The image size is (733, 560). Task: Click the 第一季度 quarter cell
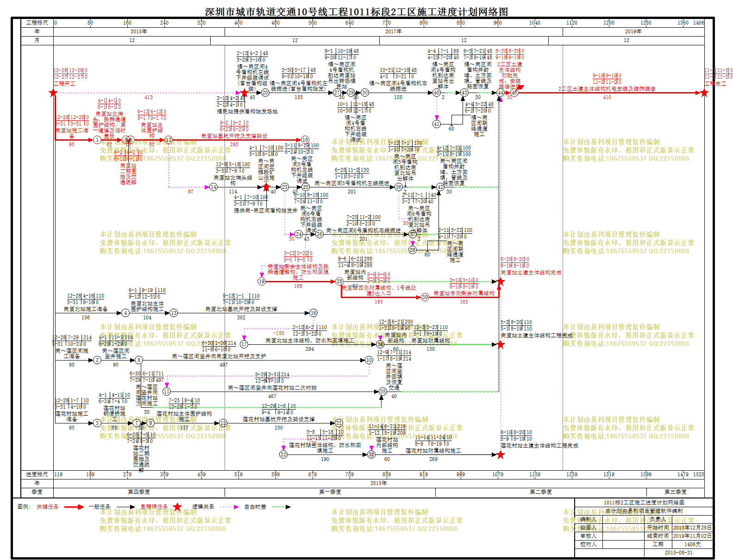coord(330,492)
